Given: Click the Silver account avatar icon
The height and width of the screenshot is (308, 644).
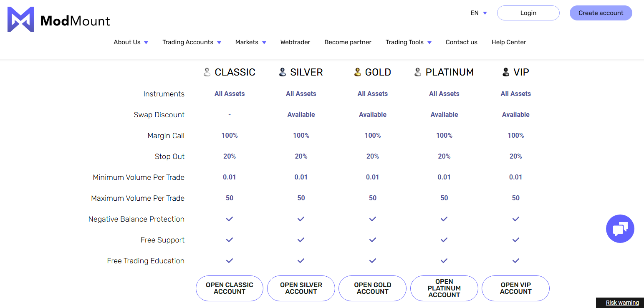Looking at the screenshot, I should point(283,72).
